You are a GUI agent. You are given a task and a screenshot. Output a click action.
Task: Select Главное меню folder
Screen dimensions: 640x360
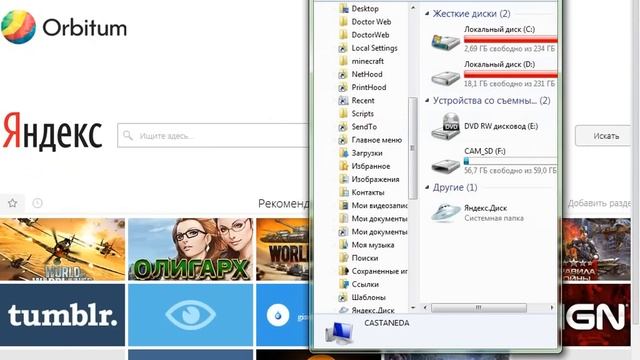[376, 140]
